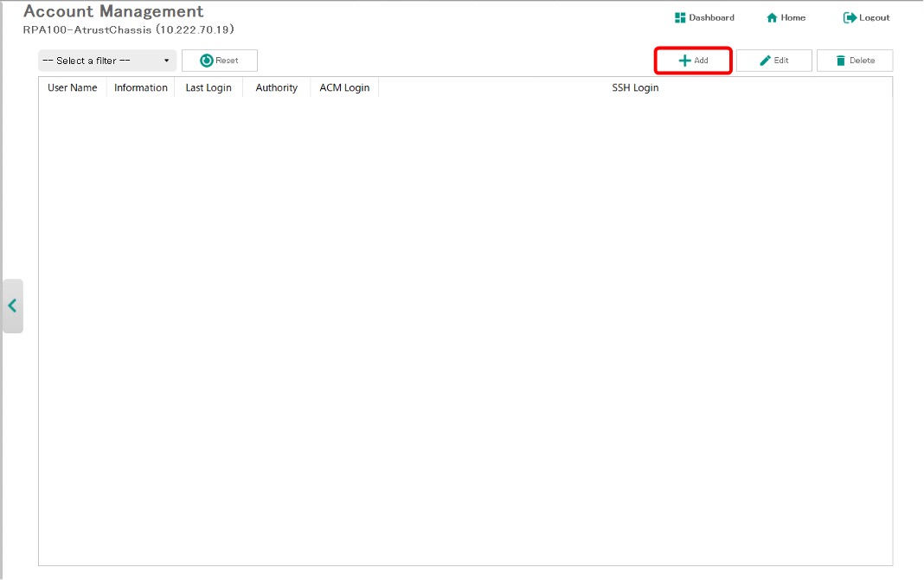Select the SSH Login column header

pyautogui.click(x=635, y=87)
